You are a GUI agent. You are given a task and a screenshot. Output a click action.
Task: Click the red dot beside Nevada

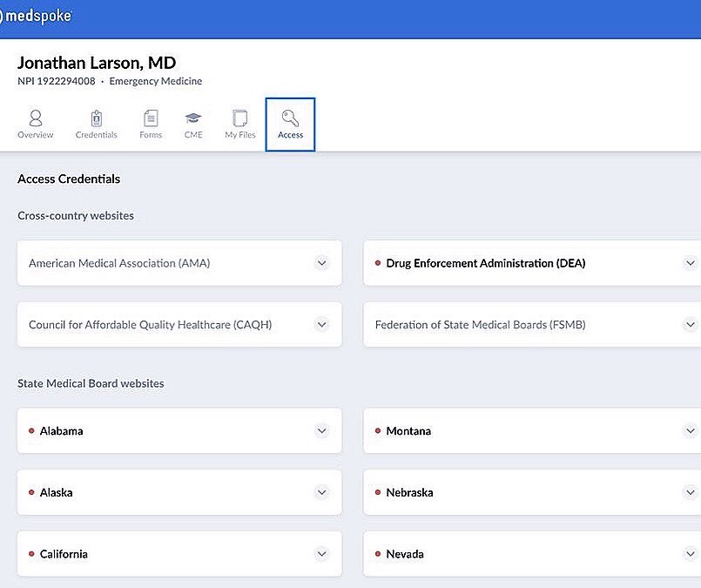[378, 554]
